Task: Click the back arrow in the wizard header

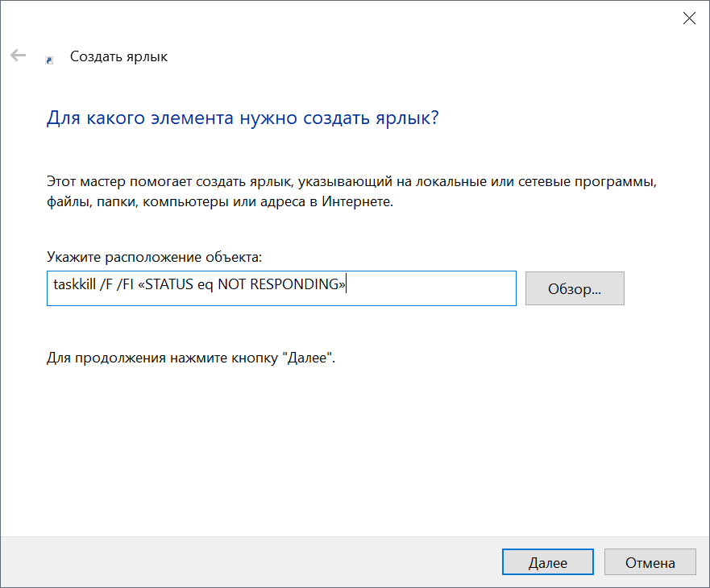Action: 18,56
